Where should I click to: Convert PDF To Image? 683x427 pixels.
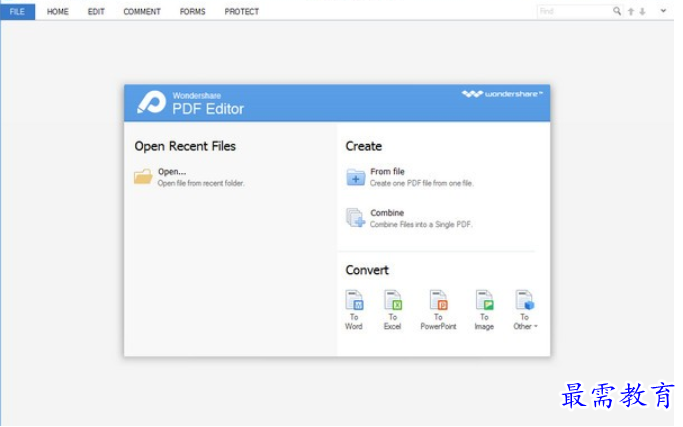484,310
